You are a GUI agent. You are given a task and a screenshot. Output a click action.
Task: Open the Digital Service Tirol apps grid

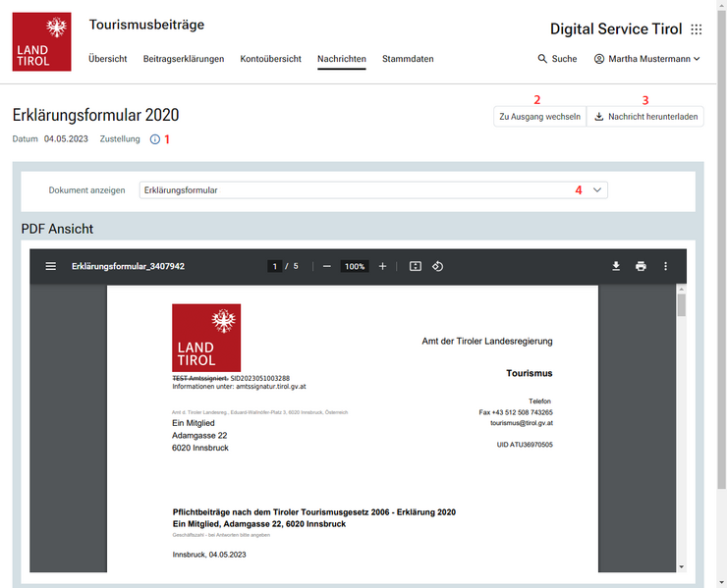click(x=697, y=29)
